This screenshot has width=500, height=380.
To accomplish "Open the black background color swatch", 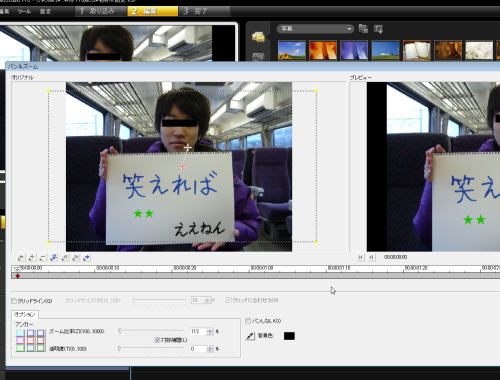I will coord(289,336).
